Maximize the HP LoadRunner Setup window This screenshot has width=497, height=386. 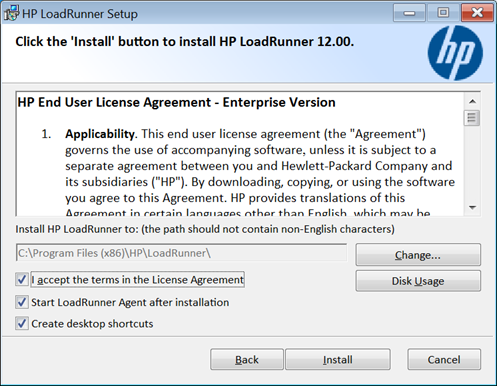pos(443,13)
